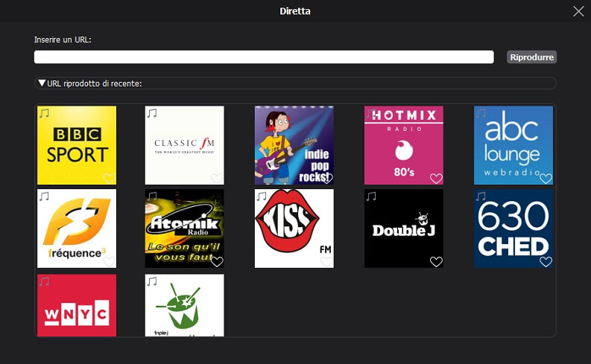Play the Indie Pop Rocks station
The height and width of the screenshot is (364, 591).
pyautogui.click(x=294, y=145)
